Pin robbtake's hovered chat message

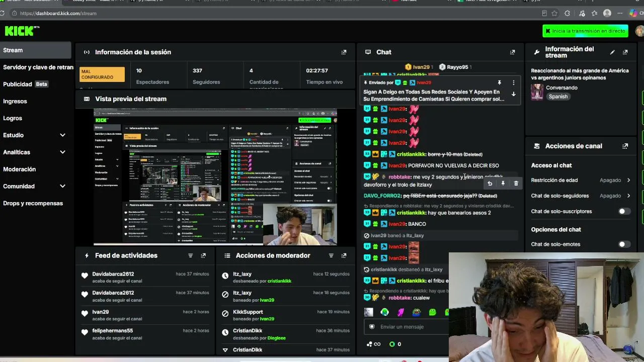coord(503,184)
